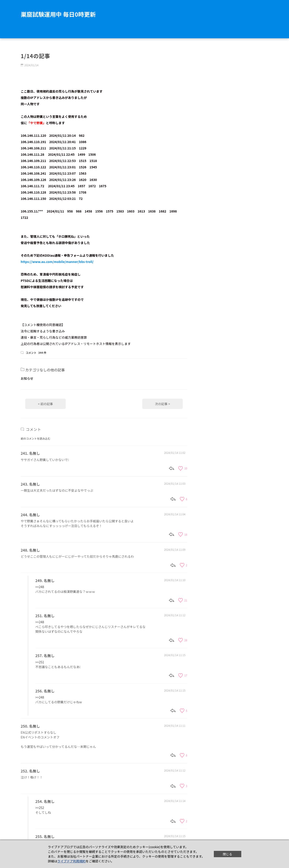This screenshot has height=868, width=289.
Task: Click the reply arrow on comment 241
Action: 172,468
